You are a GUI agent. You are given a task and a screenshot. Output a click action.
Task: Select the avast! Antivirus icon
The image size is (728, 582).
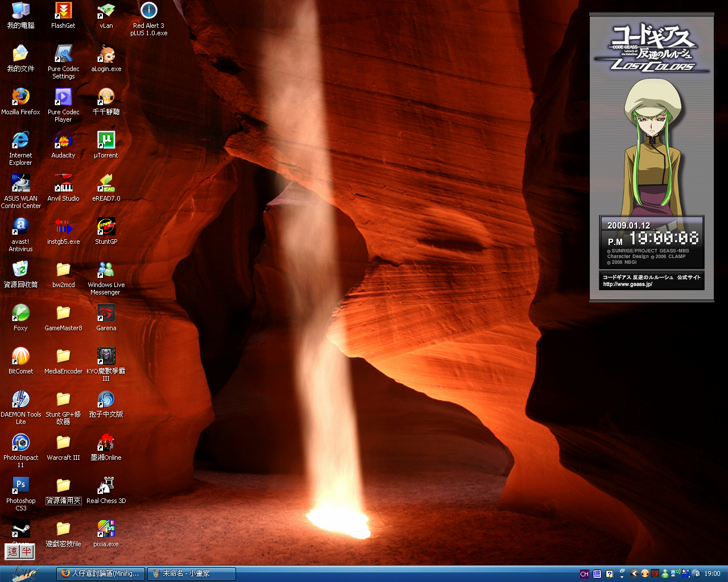[x=20, y=227]
